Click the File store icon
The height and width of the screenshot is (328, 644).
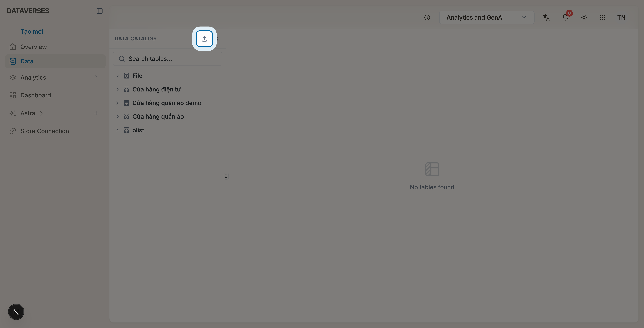click(x=126, y=76)
